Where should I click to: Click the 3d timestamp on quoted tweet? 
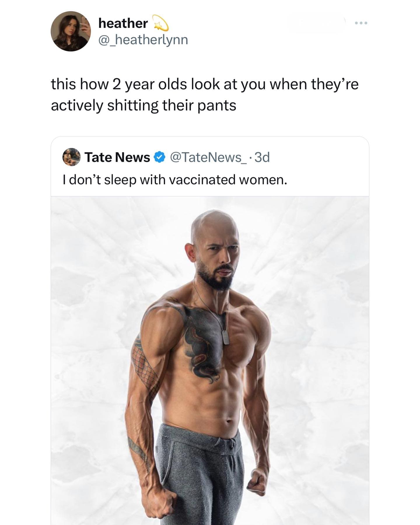coord(262,157)
